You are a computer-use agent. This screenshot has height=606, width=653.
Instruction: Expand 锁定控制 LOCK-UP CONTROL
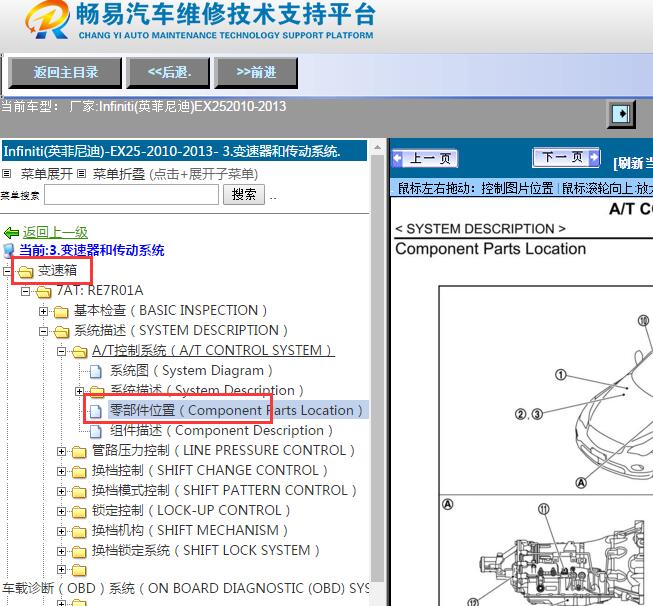(x=61, y=511)
